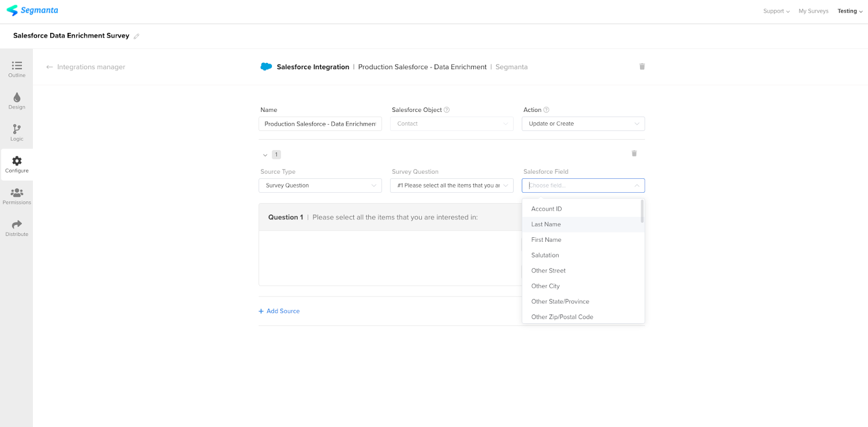Select Other Street from the field list

583,271
